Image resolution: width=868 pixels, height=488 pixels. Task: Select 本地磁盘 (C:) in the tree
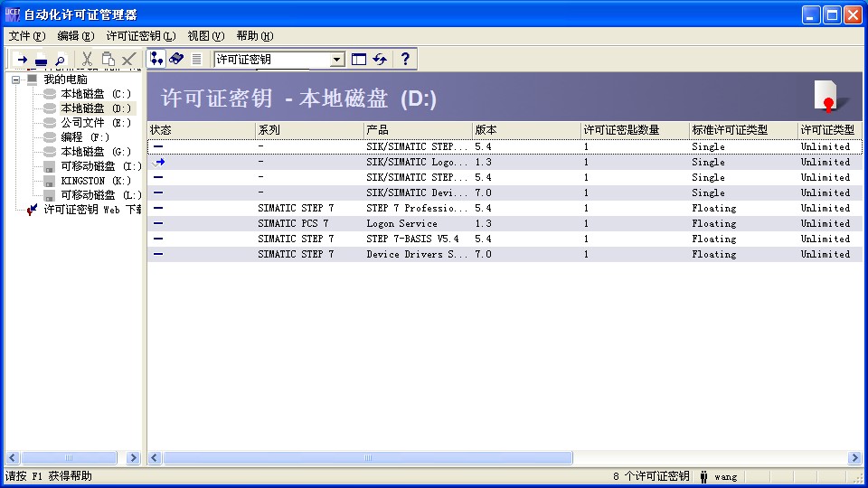click(95, 94)
